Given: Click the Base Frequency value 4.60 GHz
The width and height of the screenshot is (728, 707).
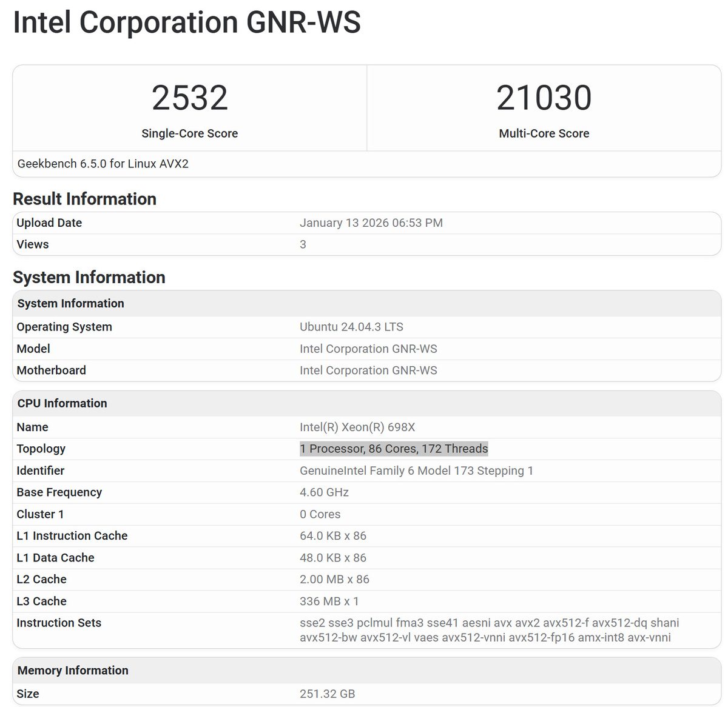Looking at the screenshot, I should [x=324, y=492].
